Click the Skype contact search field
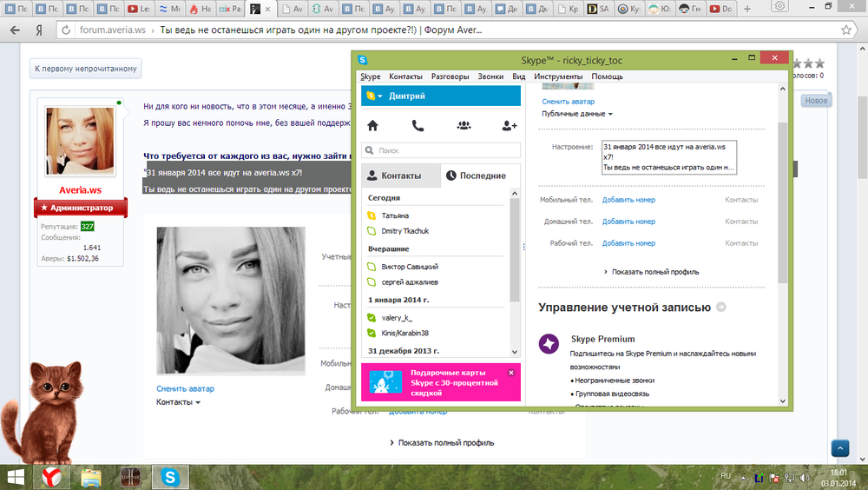Image resolution: width=868 pixels, height=490 pixels. click(441, 150)
